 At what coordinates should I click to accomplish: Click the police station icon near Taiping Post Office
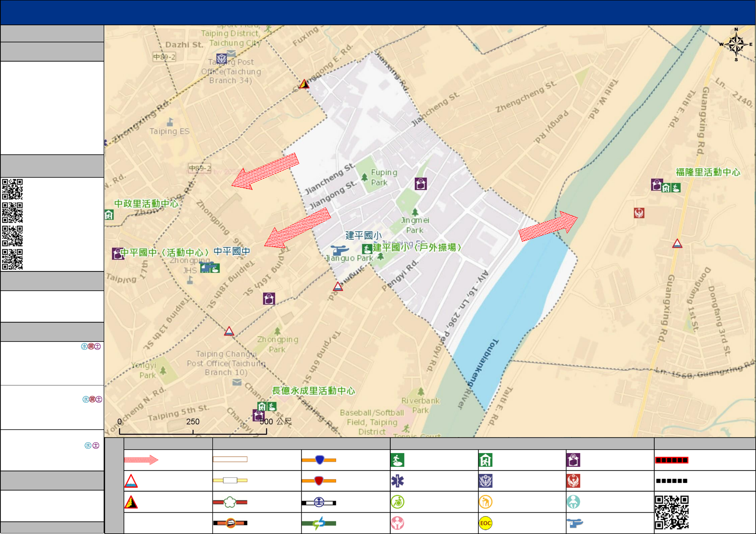(221, 59)
